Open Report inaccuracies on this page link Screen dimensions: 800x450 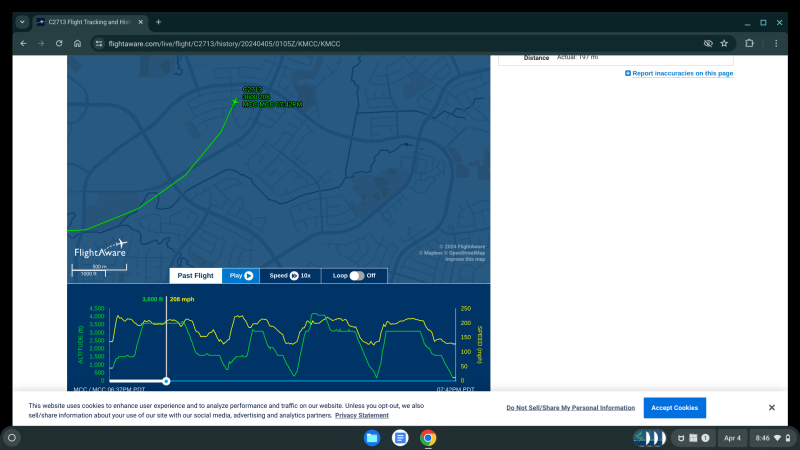(x=683, y=73)
